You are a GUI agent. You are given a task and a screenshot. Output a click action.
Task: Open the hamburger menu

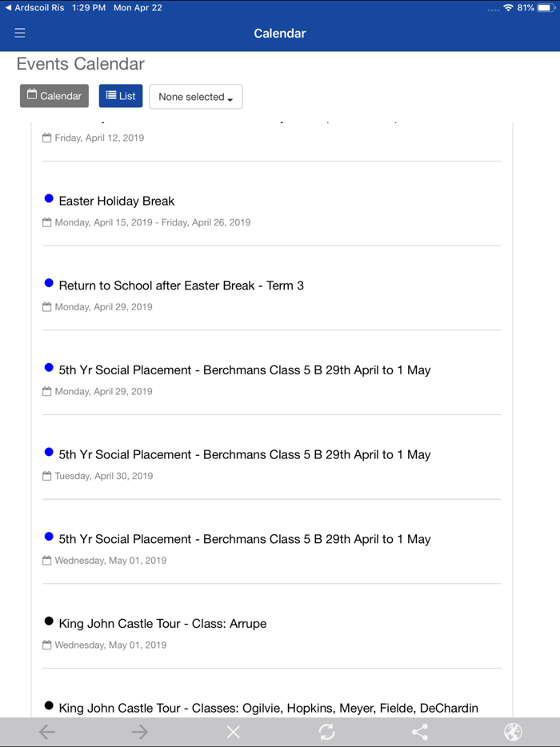tap(20, 33)
